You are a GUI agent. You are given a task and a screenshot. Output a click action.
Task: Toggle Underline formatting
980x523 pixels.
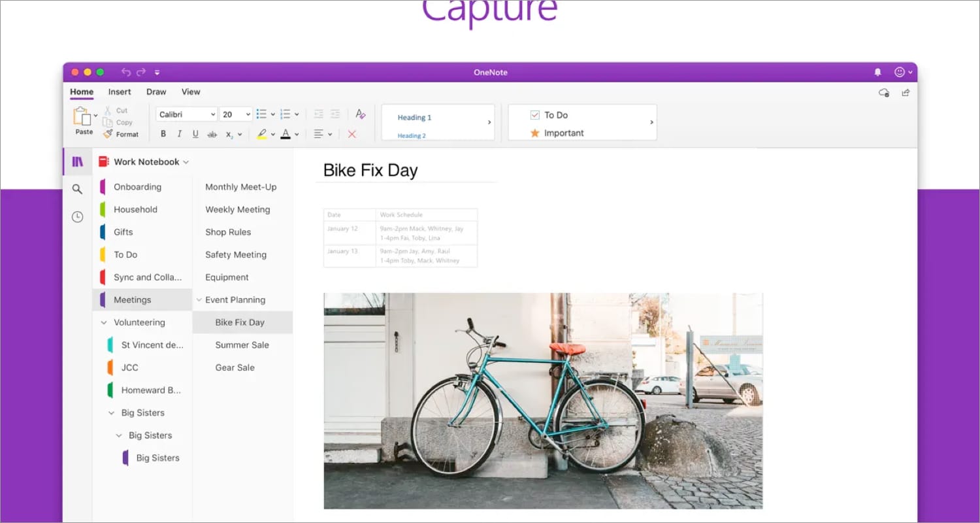[x=195, y=134]
